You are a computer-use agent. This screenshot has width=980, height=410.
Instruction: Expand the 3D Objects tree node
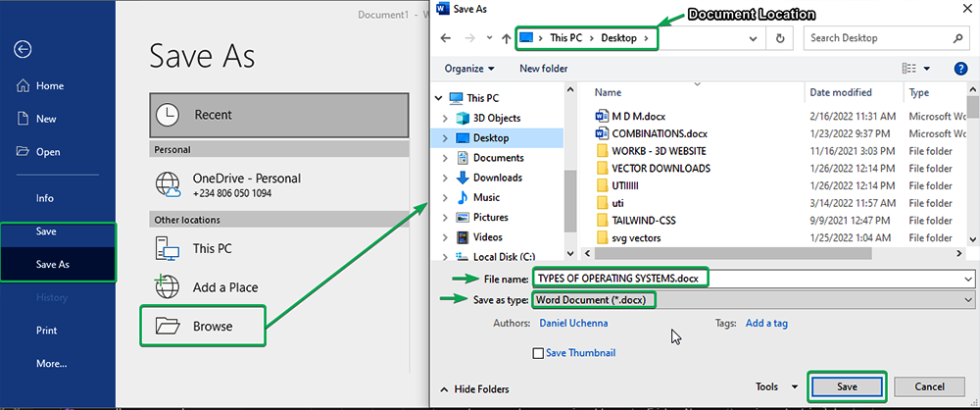coord(444,119)
